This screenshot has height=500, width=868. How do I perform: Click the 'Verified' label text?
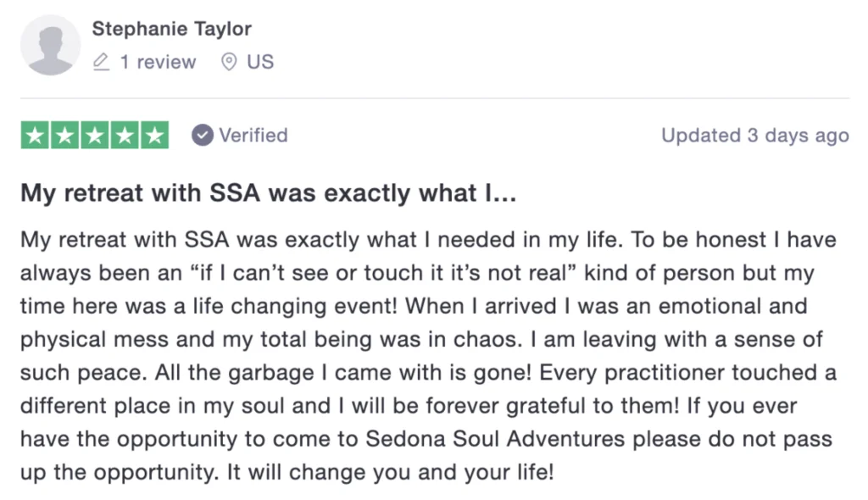click(253, 135)
